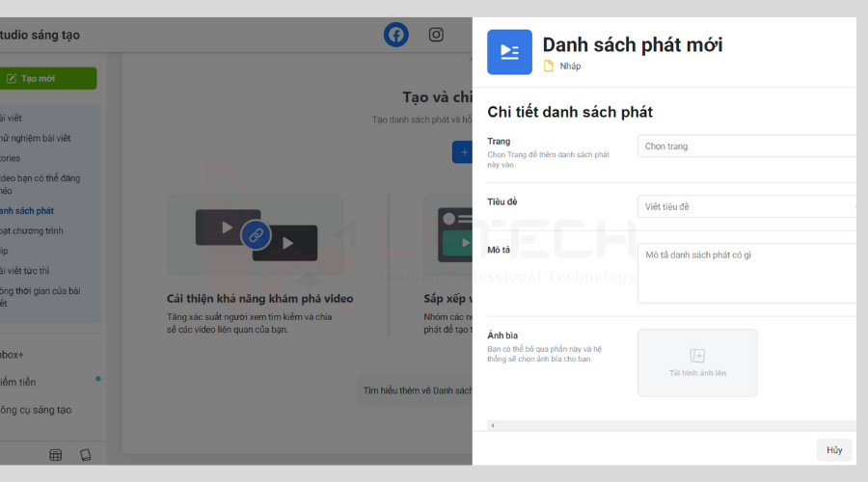Click the Tiêu đề field label
The width and height of the screenshot is (868, 482).
tap(502, 201)
